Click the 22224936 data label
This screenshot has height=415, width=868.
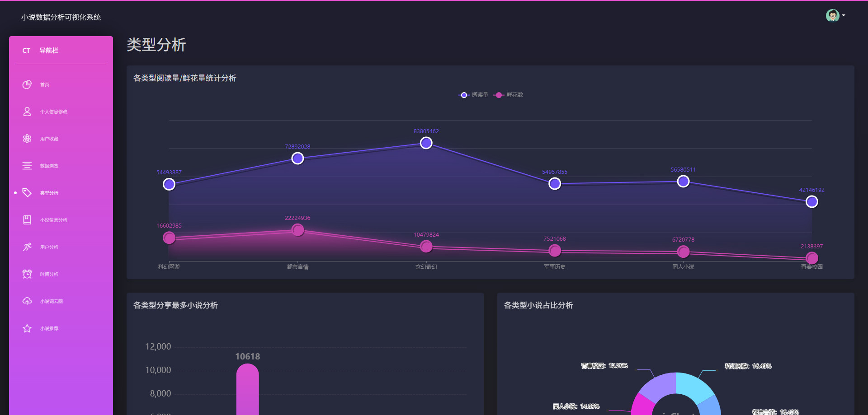tap(297, 218)
